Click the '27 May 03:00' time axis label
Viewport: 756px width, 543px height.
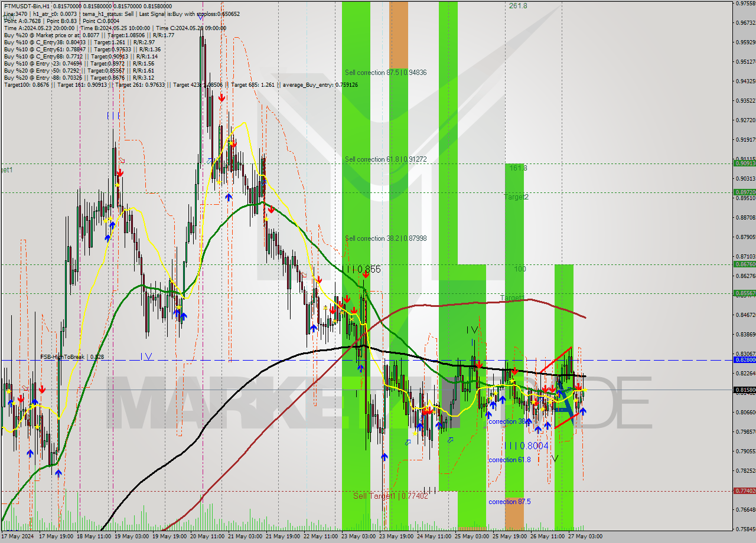(585, 537)
